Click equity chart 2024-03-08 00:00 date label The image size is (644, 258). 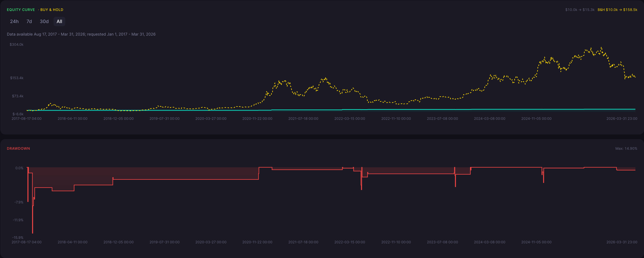(x=489, y=118)
